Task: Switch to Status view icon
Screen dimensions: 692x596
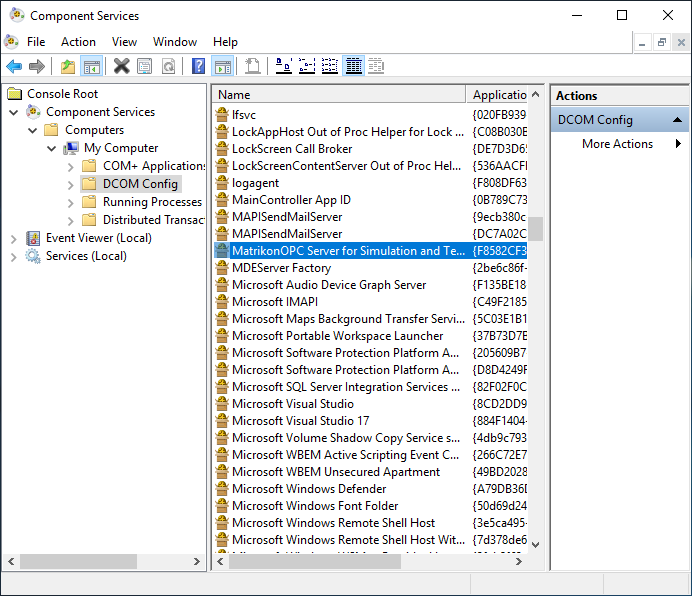Action: click(x=376, y=67)
